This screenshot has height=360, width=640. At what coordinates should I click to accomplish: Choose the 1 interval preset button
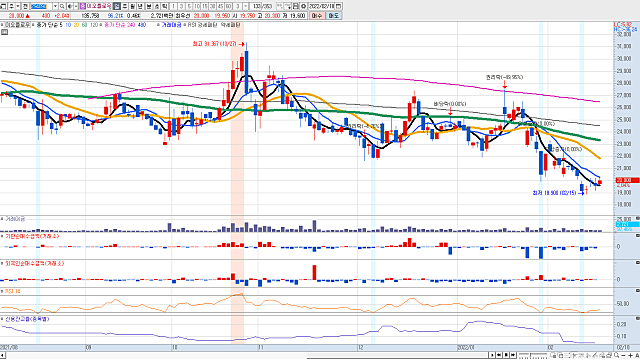point(173,7)
